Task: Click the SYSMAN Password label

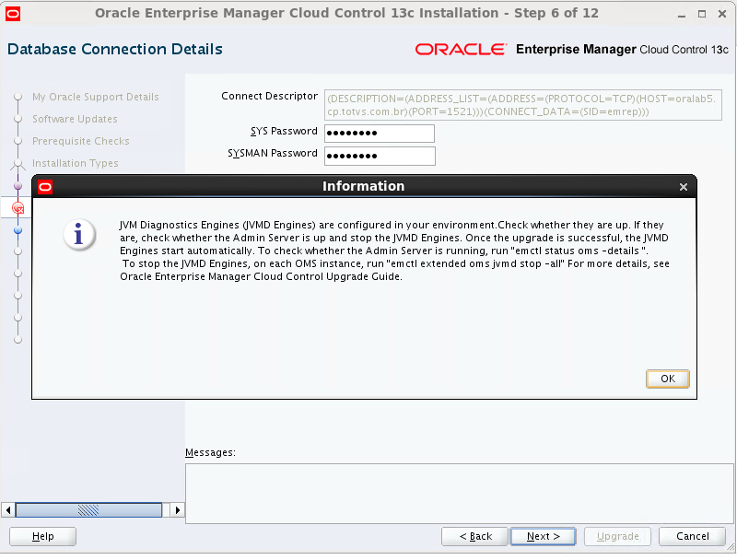Action: click(x=273, y=154)
